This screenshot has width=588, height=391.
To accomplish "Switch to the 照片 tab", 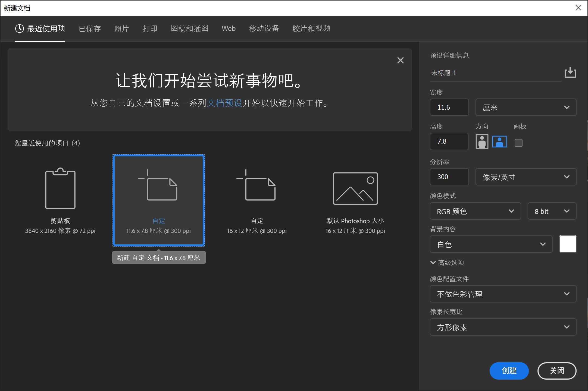I will click(x=121, y=29).
